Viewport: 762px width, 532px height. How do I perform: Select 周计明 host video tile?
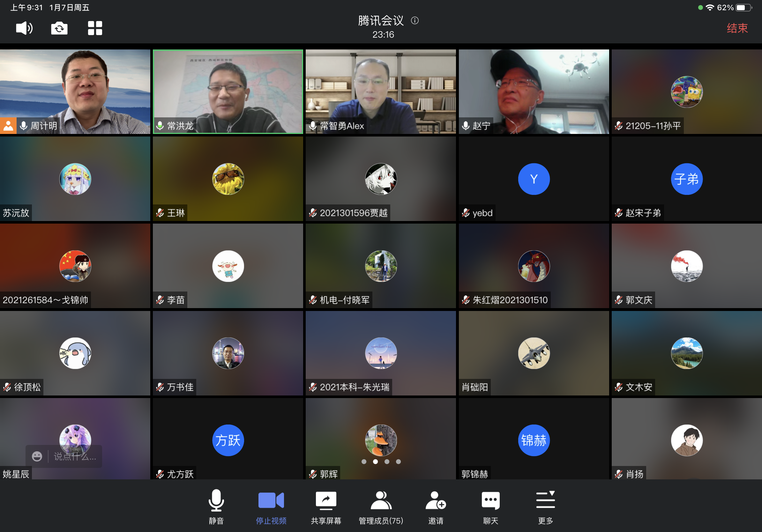click(75, 92)
